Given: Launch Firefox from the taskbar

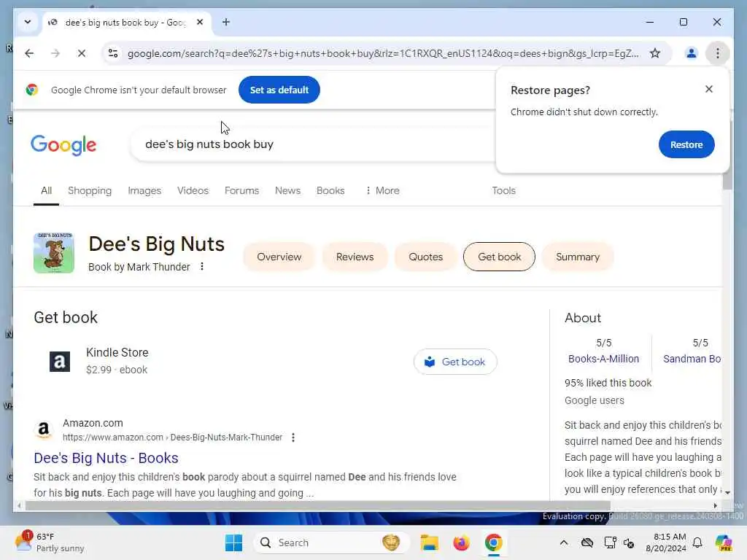Looking at the screenshot, I should tap(461, 542).
